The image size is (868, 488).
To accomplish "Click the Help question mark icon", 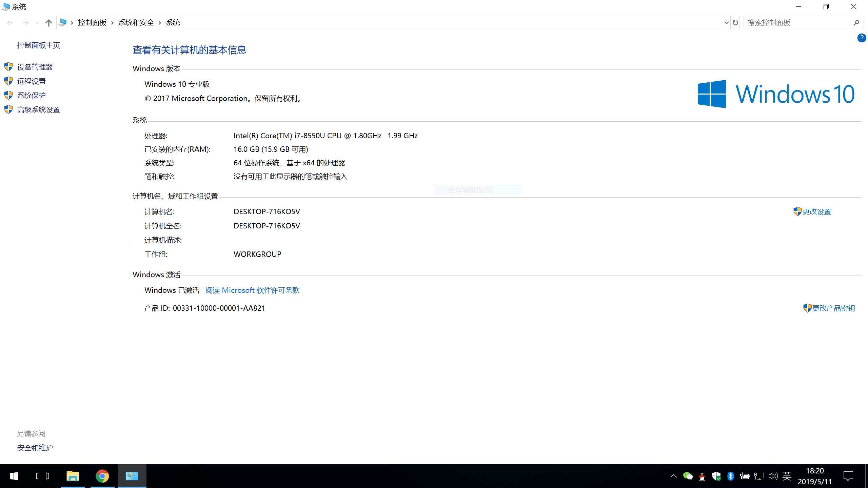I will [x=861, y=38].
